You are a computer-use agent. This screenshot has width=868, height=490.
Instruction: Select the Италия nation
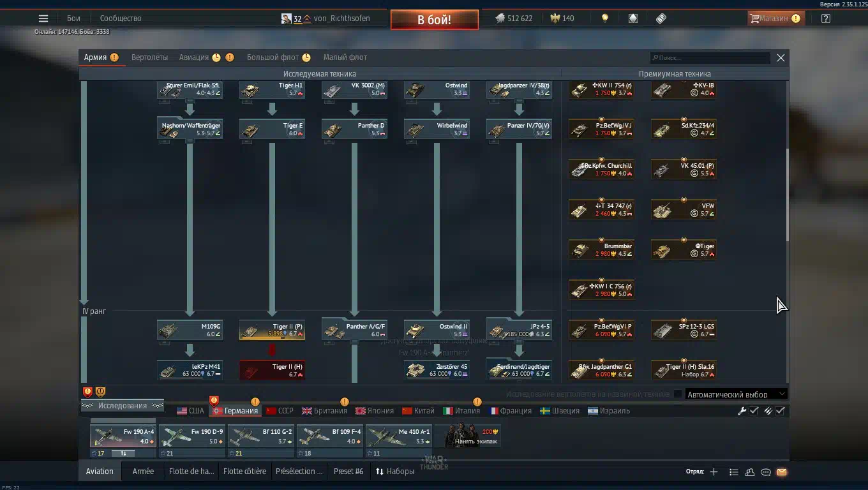[461, 411]
